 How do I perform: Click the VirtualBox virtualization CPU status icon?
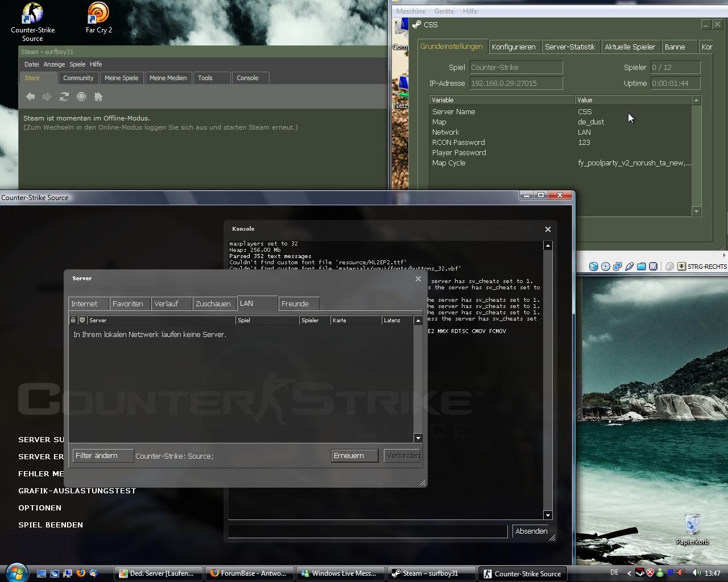tap(653, 266)
